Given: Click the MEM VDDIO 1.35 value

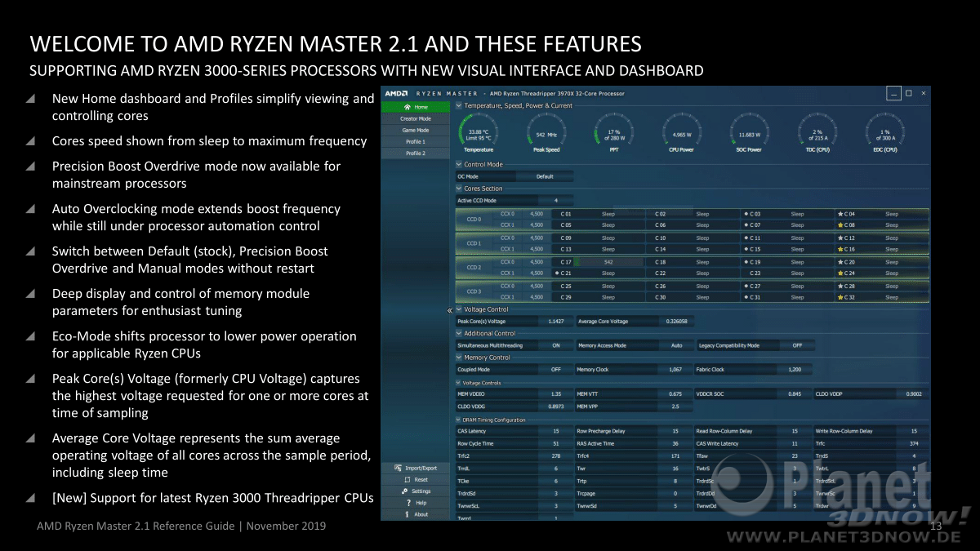Looking at the screenshot, I should click(x=555, y=394).
